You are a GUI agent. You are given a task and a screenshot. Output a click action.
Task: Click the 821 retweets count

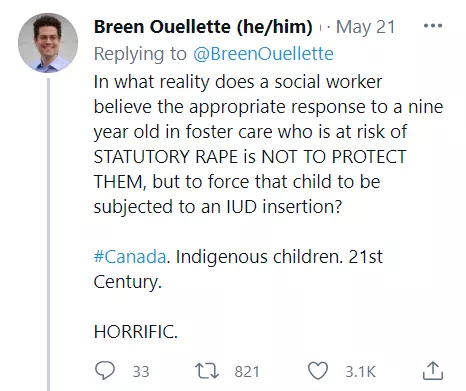point(247,372)
